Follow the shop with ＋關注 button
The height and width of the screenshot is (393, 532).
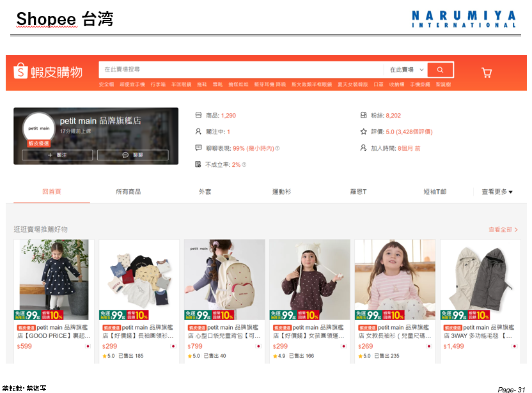click(x=57, y=155)
